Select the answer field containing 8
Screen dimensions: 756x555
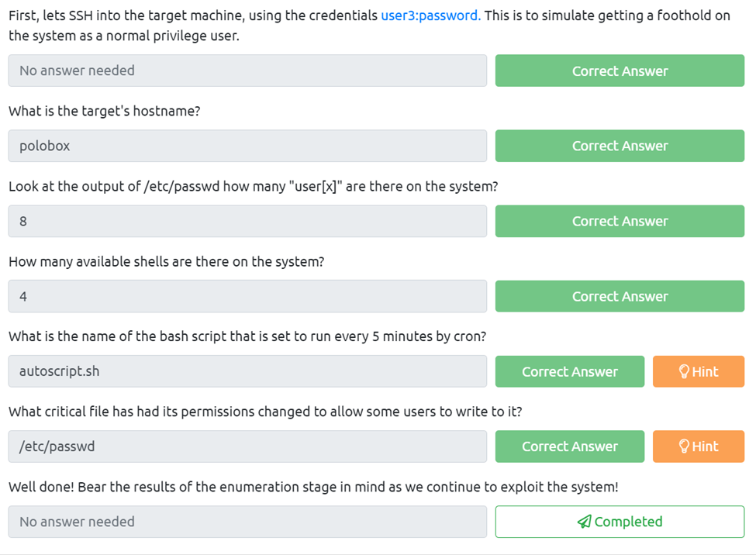(247, 221)
